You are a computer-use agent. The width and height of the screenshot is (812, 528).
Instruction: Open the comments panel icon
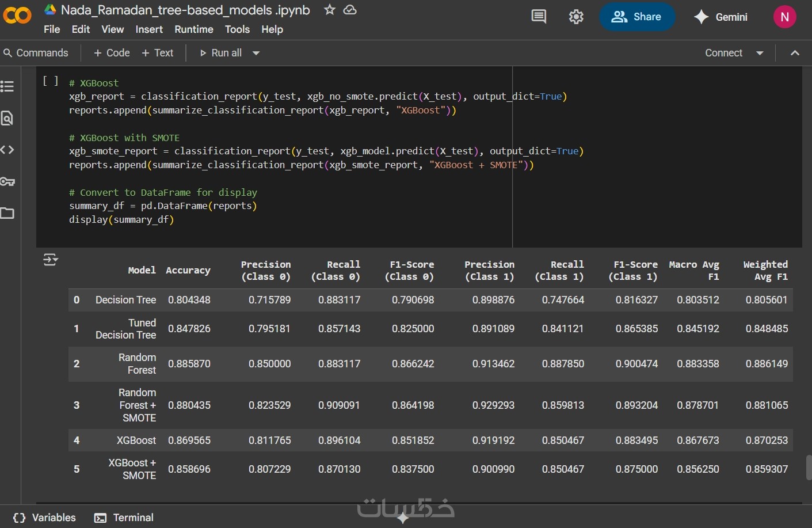(x=539, y=17)
